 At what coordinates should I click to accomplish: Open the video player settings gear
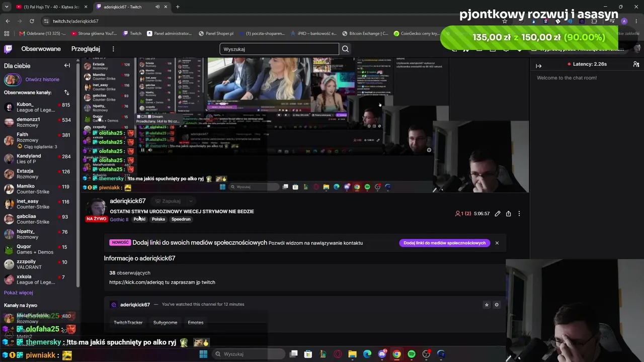429,150
